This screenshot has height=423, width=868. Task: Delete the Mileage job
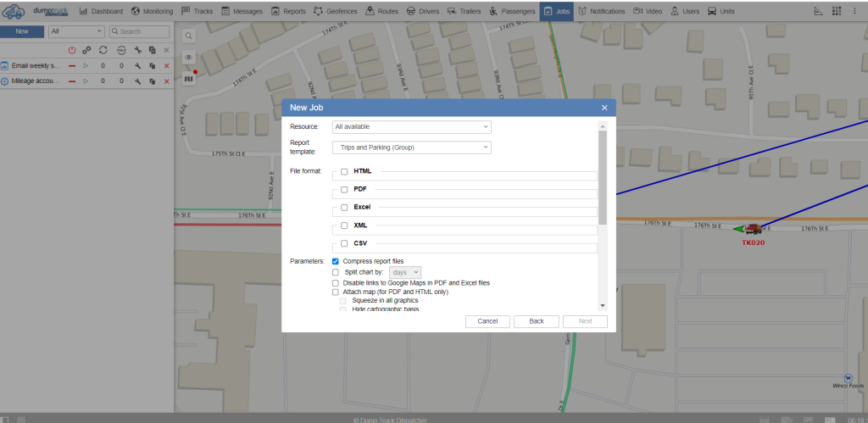click(x=167, y=81)
